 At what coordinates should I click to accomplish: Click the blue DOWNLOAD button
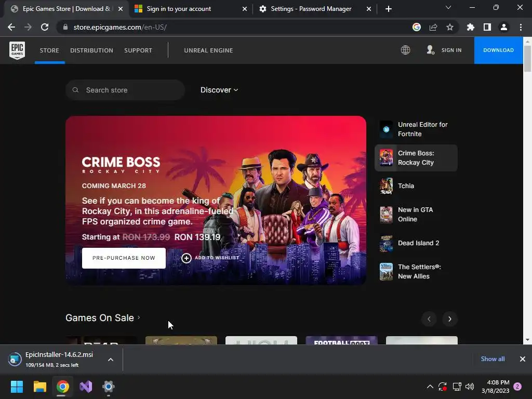498,50
